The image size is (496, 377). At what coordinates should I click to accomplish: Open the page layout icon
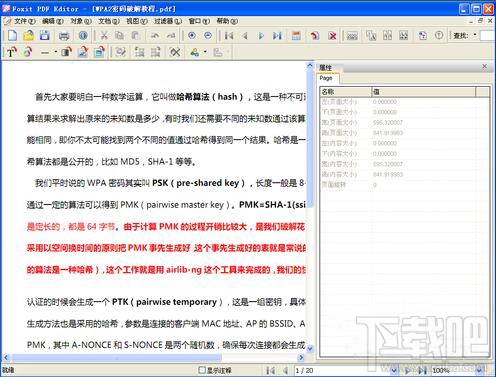pyautogui.click(x=296, y=35)
